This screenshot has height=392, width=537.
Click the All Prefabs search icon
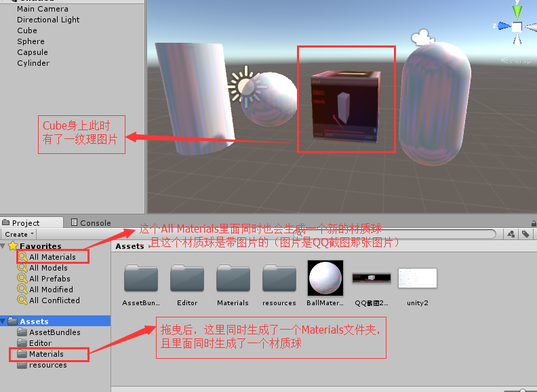pyautogui.click(x=22, y=278)
